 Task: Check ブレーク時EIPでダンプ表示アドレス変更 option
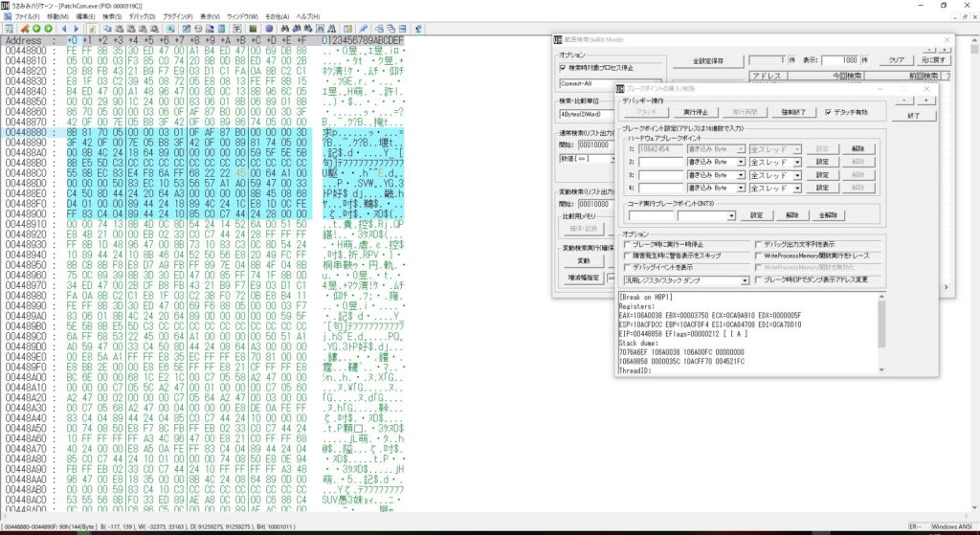click(x=758, y=280)
